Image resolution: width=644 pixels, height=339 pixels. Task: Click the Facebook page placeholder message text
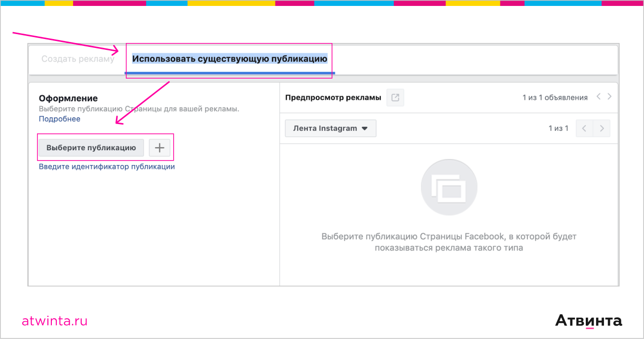tap(449, 242)
